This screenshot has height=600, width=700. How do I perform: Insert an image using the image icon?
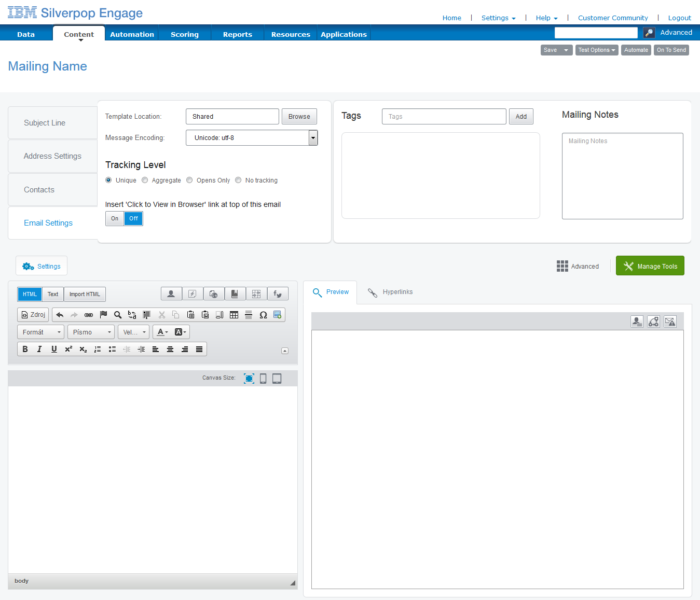(x=278, y=315)
